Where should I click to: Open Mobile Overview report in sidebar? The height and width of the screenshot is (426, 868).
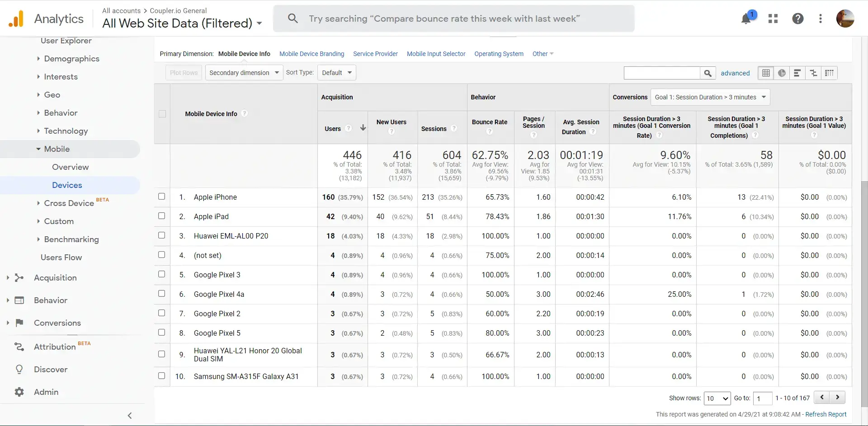[70, 167]
